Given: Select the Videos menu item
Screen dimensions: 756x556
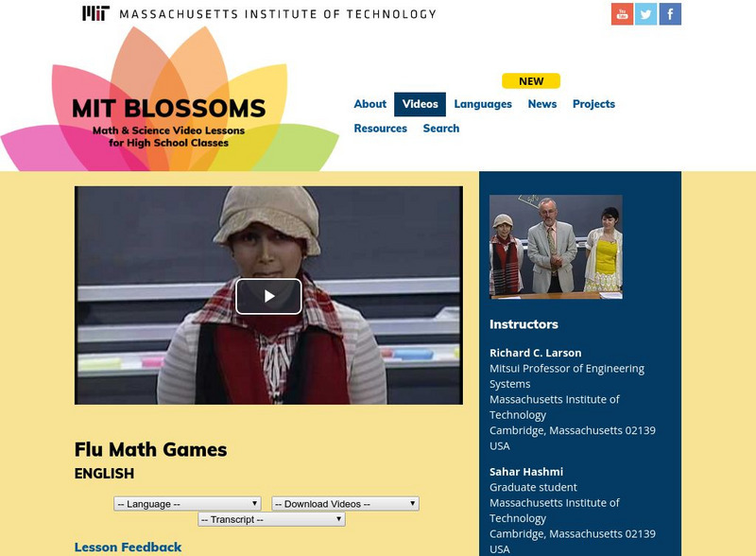Looking at the screenshot, I should click(420, 104).
